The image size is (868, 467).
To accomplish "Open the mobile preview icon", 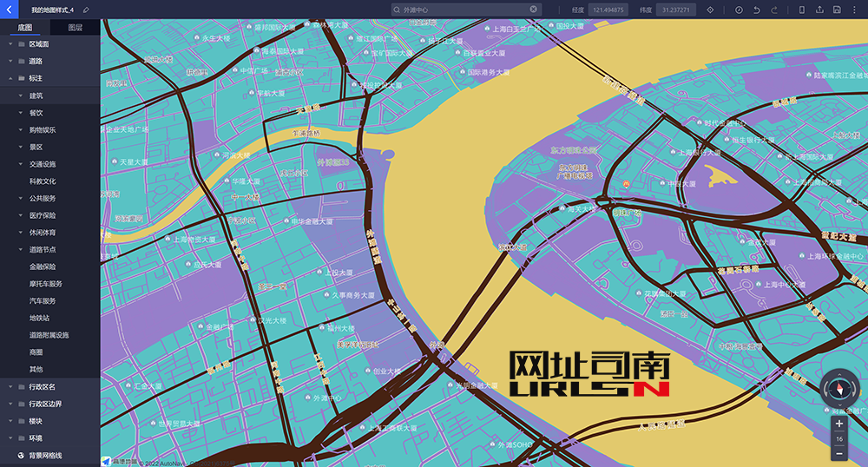I will click(x=801, y=10).
